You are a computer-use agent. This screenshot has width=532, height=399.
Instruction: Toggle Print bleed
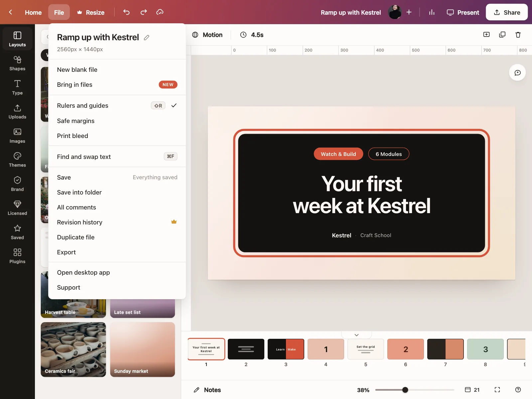click(x=117, y=136)
